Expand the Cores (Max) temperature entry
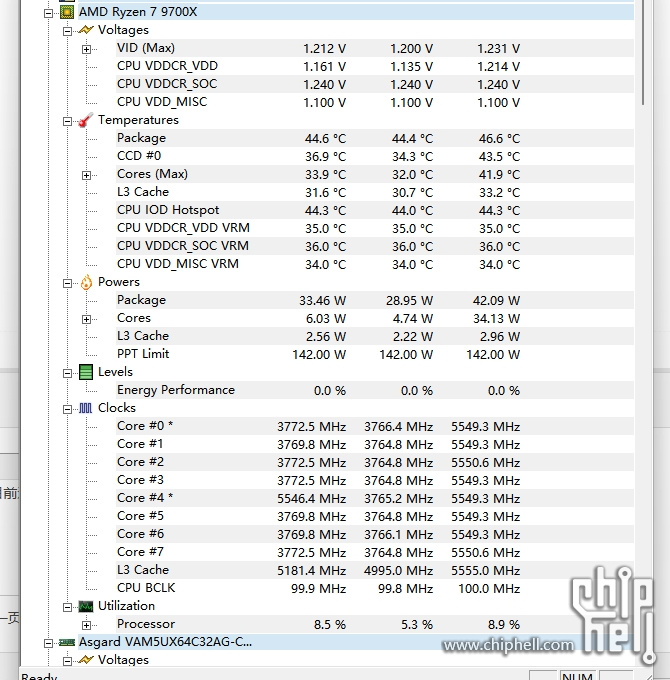The image size is (670, 680). 86,175
